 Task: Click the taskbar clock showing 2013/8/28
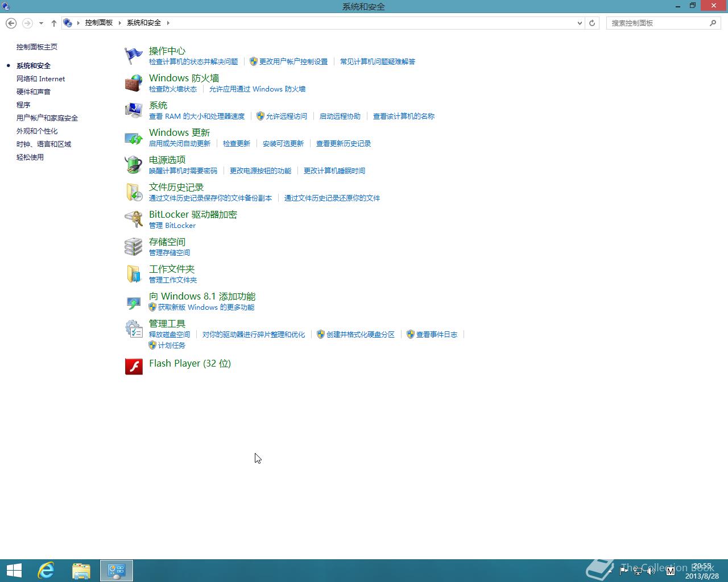click(x=702, y=571)
